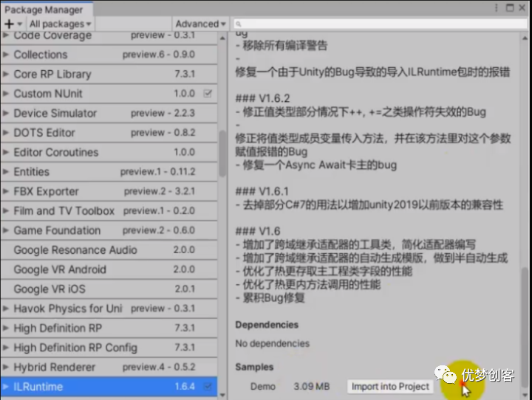The image size is (532, 400).
Task: Click the package list scroll-up arrow
Action: tap(222, 38)
